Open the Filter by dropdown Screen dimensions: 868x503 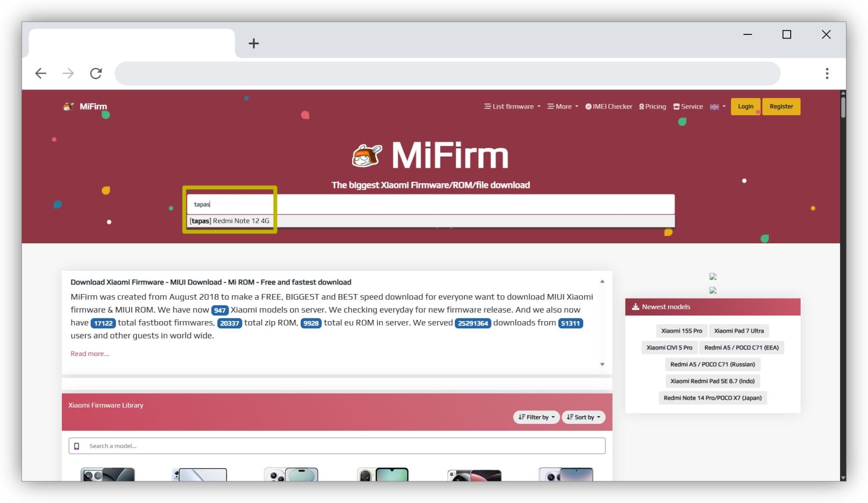click(x=536, y=417)
